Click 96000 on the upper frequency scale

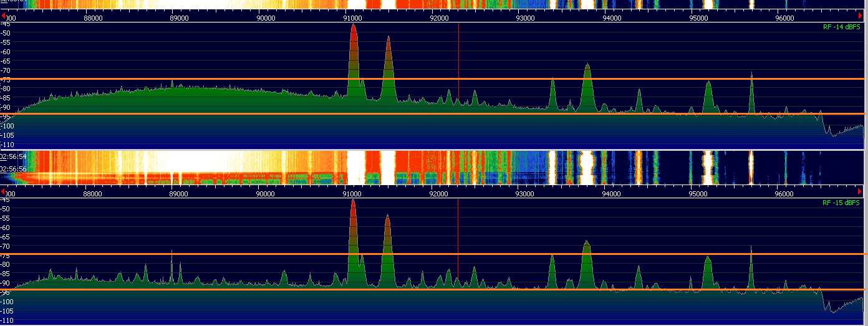[x=784, y=18]
